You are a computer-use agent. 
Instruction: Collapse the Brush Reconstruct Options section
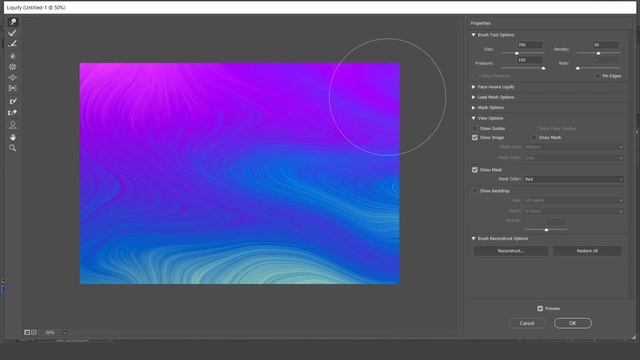[x=473, y=238]
